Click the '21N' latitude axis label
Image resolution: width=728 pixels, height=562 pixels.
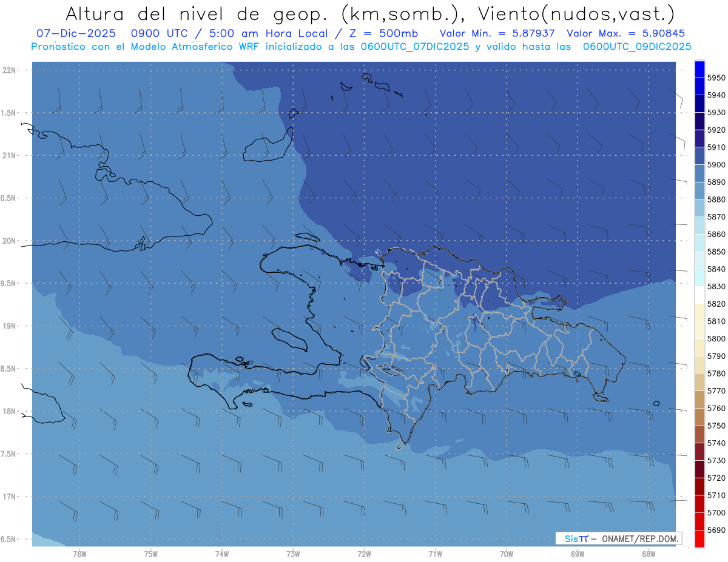coord(10,156)
